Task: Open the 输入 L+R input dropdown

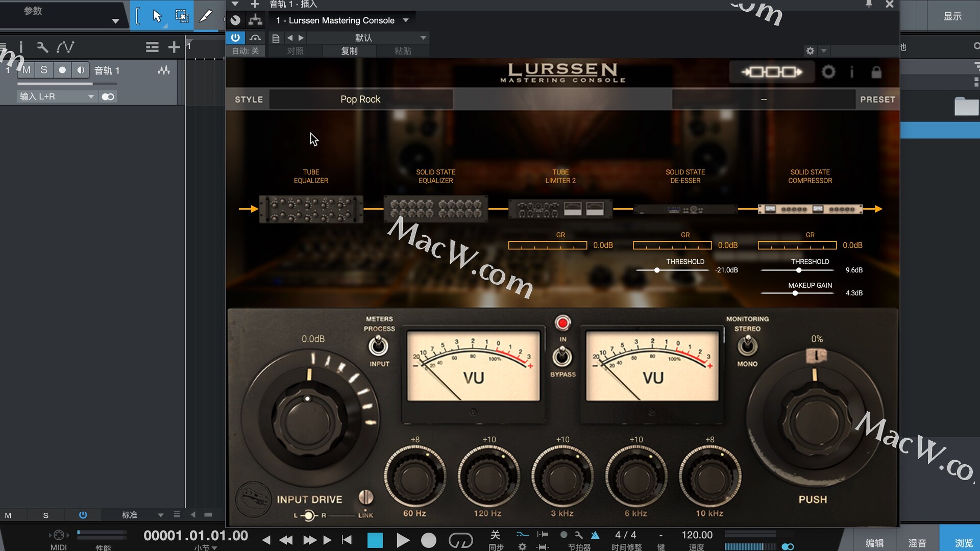Action: point(57,96)
